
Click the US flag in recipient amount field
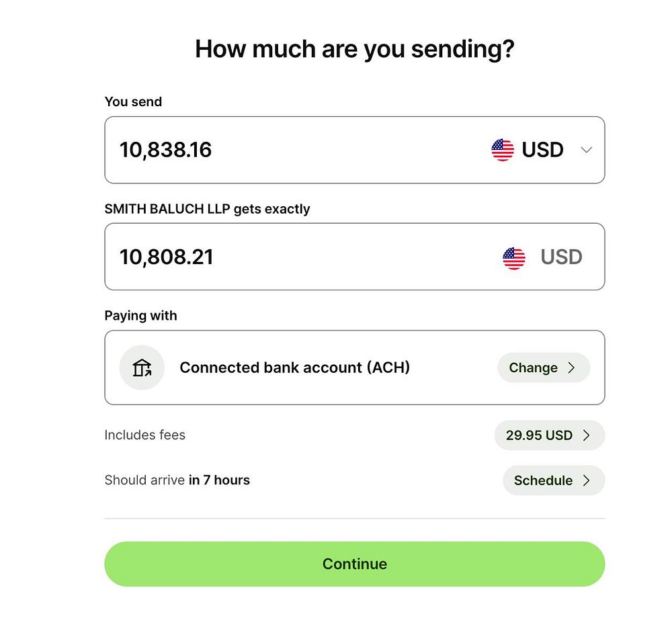[x=514, y=257]
